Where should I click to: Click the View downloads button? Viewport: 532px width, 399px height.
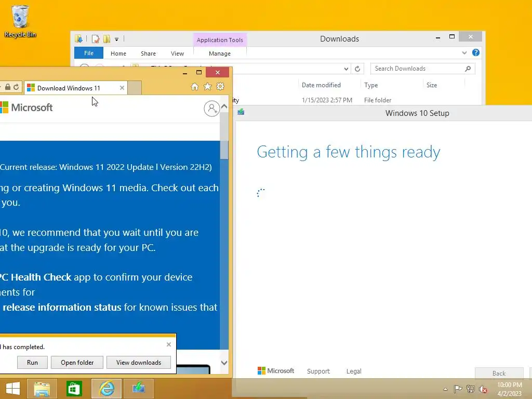[139, 362]
